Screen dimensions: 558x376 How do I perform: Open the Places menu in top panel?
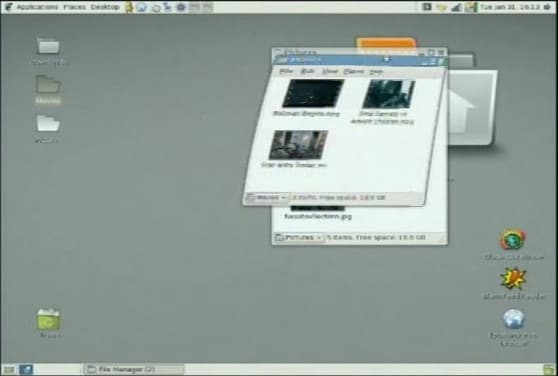[x=74, y=7]
